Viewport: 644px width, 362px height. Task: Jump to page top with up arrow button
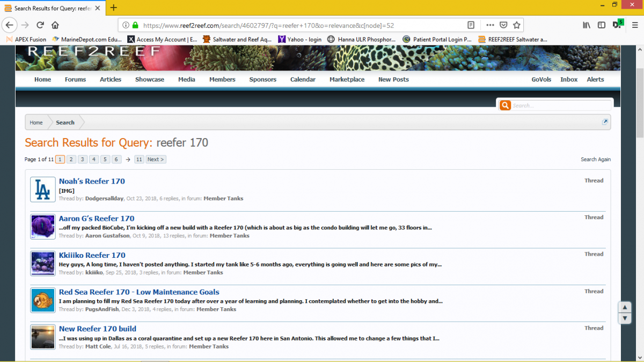pos(625,308)
